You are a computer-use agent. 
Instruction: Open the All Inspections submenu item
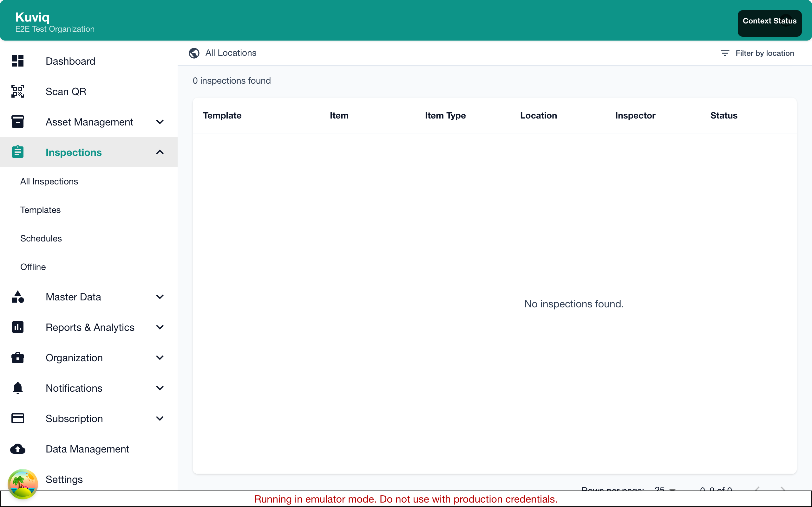[x=49, y=181]
